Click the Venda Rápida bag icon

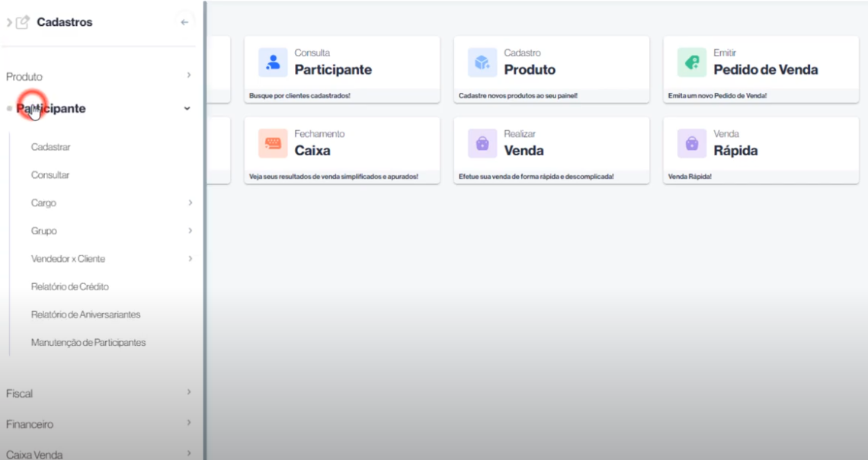click(x=691, y=143)
